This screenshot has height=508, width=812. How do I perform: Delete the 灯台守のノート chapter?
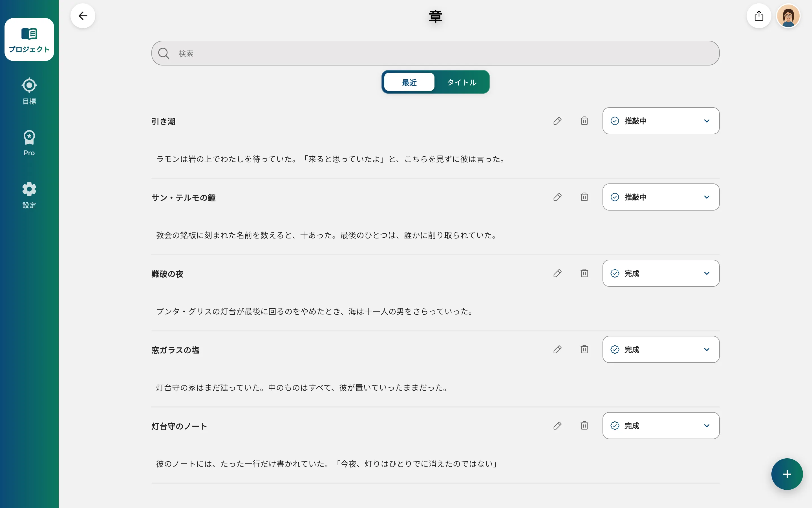click(584, 426)
